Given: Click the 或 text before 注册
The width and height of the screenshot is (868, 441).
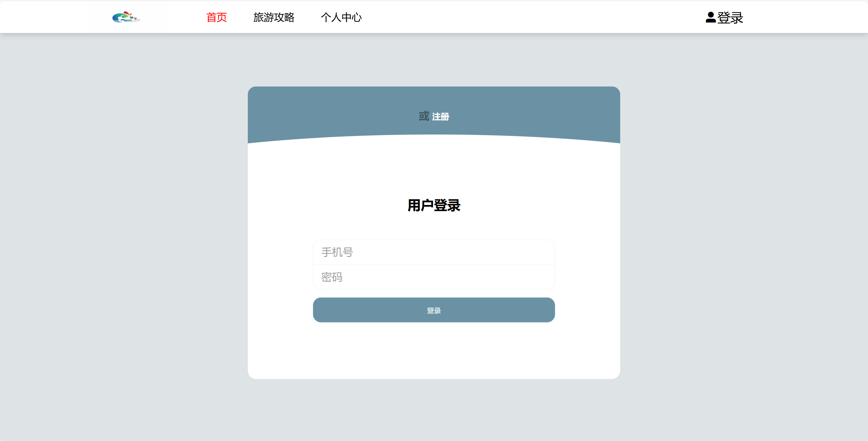Looking at the screenshot, I should [x=424, y=116].
